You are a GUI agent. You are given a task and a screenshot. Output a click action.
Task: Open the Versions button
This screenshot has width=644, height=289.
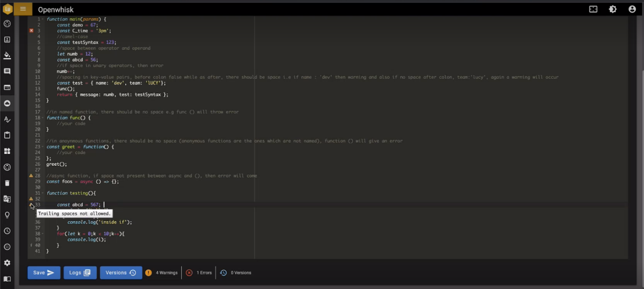(x=121, y=273)
